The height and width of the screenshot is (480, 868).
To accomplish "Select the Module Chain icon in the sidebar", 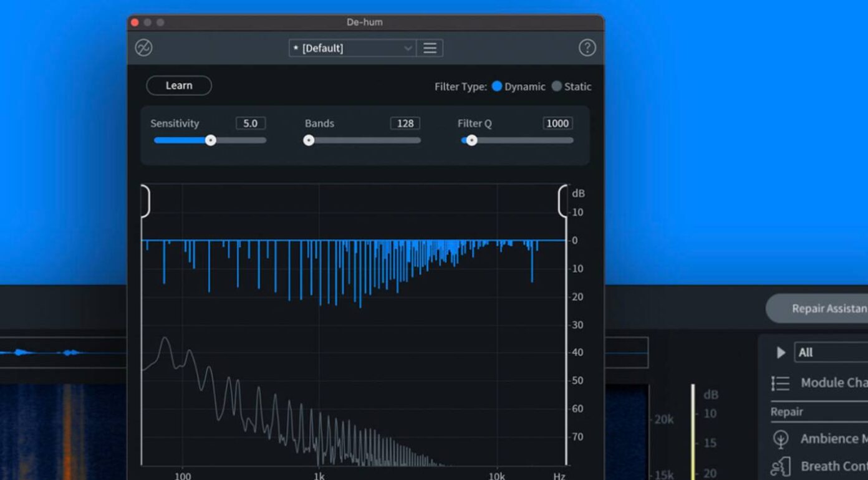I will [x=780, y=383].
